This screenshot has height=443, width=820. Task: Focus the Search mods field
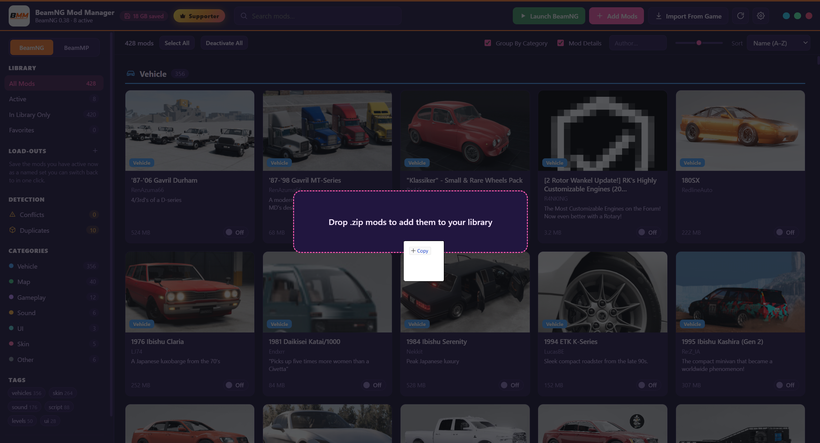click(x=318, y=16)
